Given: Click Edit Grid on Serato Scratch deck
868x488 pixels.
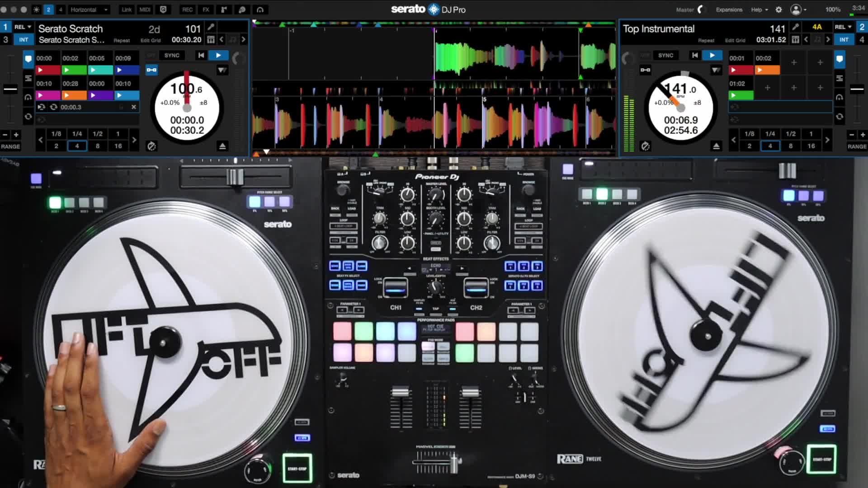Looking at the screenshot, I should pyautogui.click(x=151, y=41).
